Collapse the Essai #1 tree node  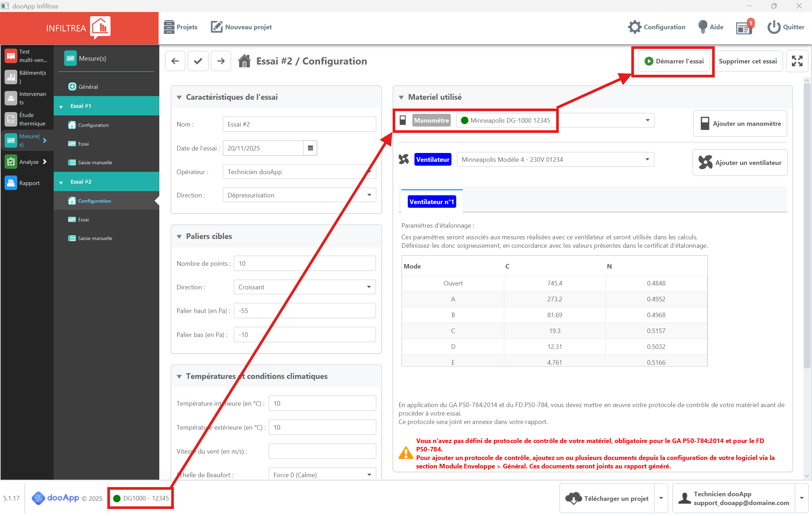61,106
